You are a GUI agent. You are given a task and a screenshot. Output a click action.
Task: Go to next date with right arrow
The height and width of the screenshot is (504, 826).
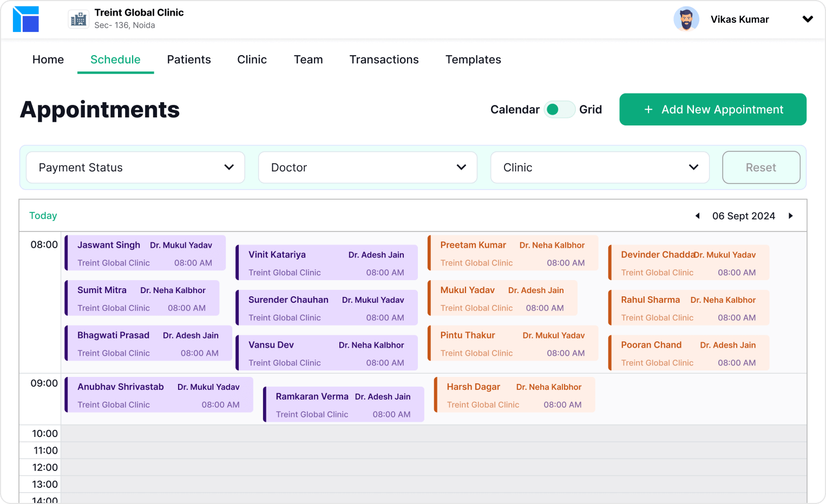[791, 216]
